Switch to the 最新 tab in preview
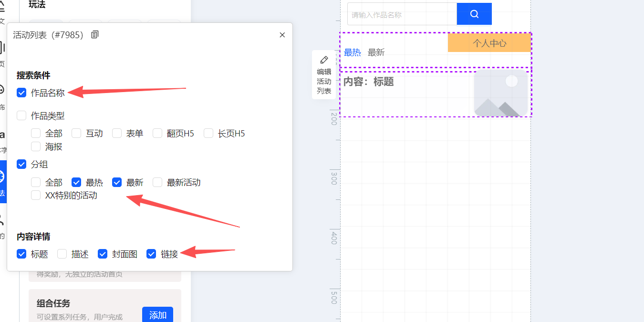This screenshot has width=644, height=322. [376, 52]
